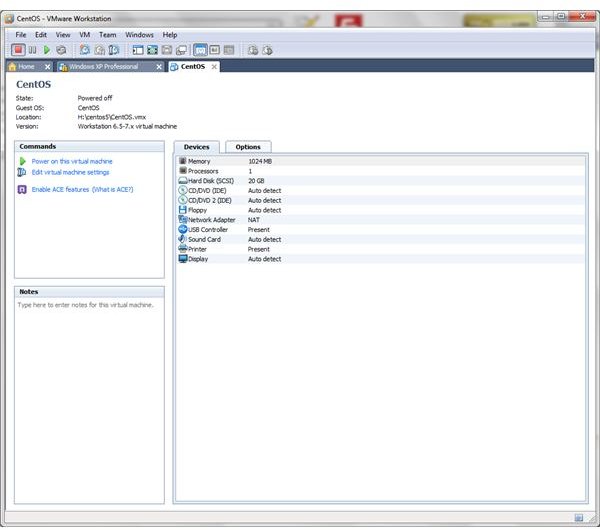Select the Processors row in device list
This screenshot has width=600, height=530.
click(x=381, y=171)
